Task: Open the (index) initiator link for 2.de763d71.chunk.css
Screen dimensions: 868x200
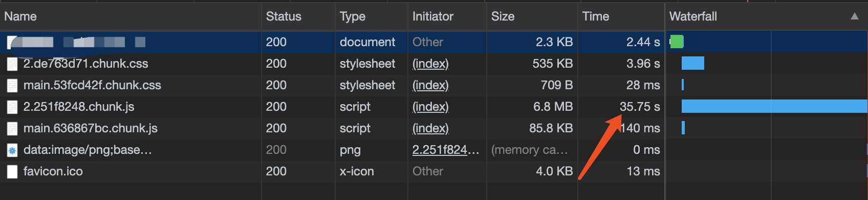Action: (430, 64)
